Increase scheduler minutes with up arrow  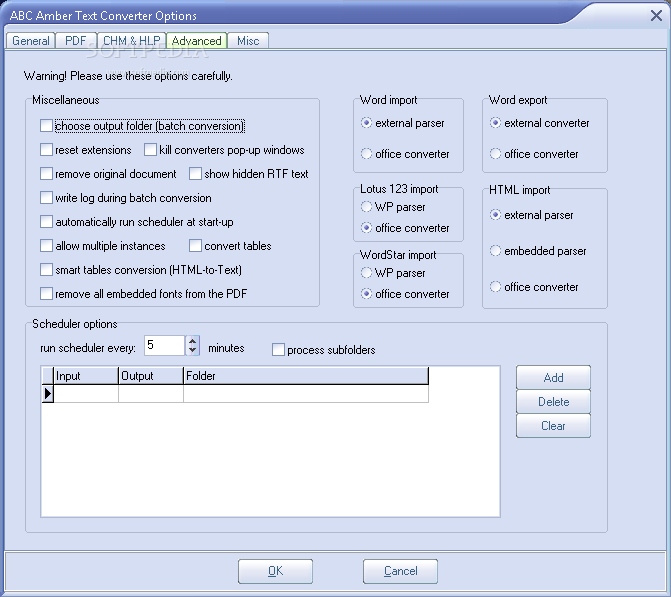tap(193, 341)
